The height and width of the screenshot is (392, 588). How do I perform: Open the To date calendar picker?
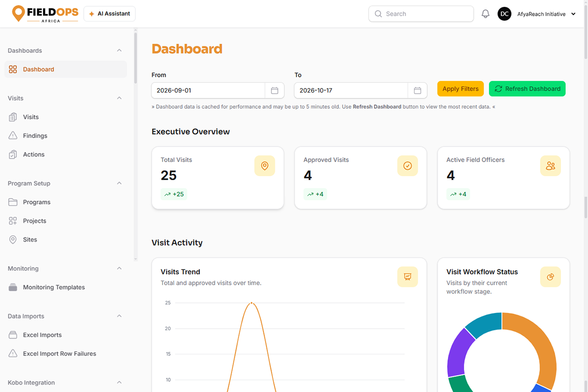point(417,91)
